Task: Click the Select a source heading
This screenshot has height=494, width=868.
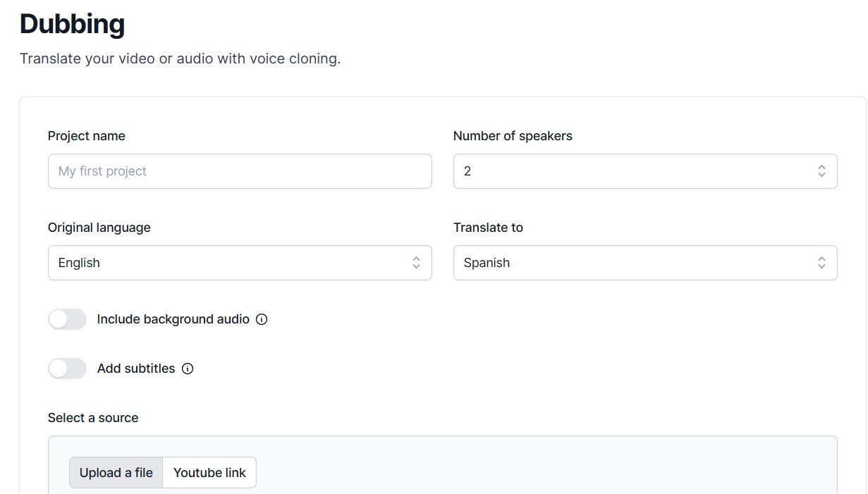Action: (x=93, y=418)
